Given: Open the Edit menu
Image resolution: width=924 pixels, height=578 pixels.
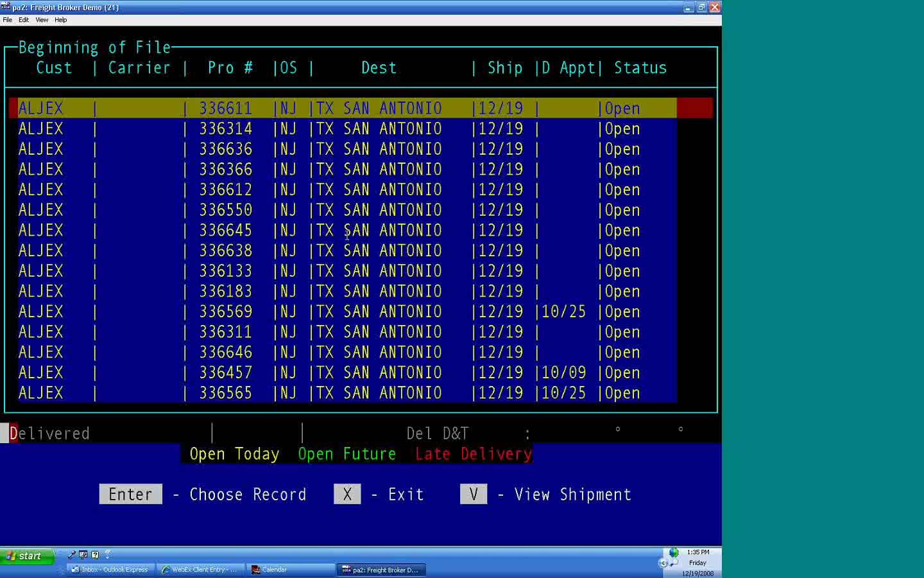Looking at the screenshot, I should pos(24,20).
